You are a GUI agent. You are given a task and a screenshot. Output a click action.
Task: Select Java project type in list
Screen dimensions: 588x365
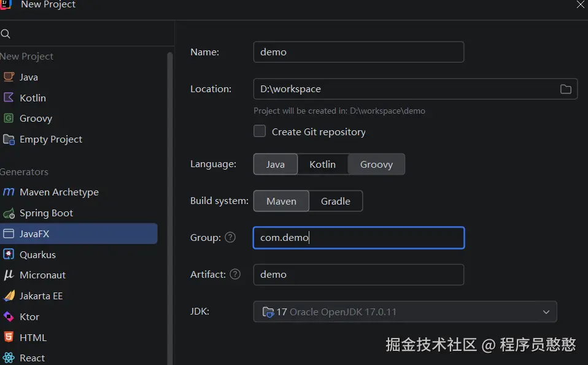(x=79, y=77)
